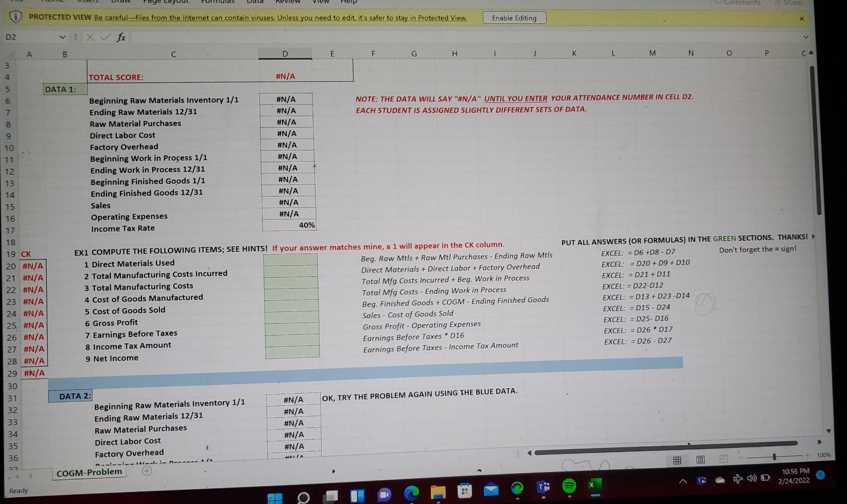Click the zoom slider handle
Screen dimensions: 847x504
tap(774, 457)
